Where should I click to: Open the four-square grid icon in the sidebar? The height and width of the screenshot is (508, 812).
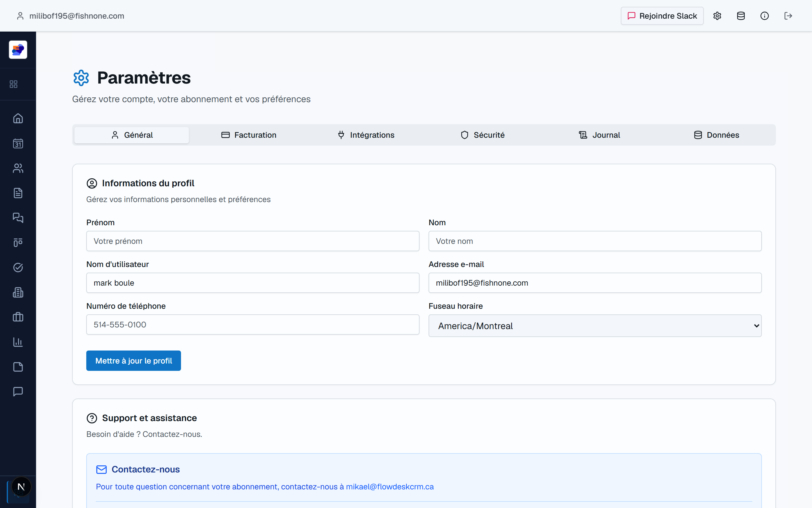[x=14, y=84]
